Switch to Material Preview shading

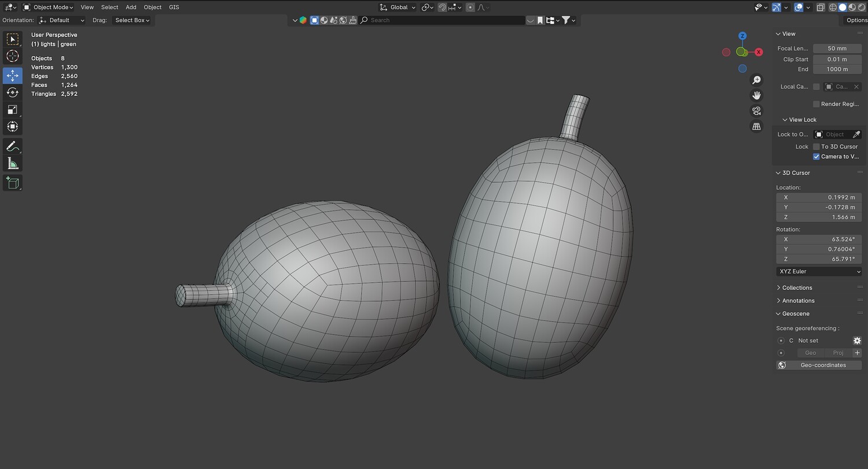click(852, 8)
